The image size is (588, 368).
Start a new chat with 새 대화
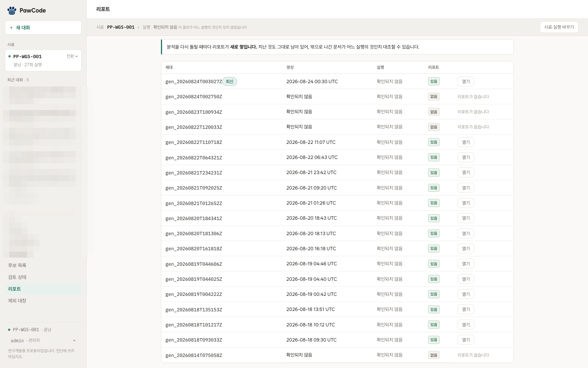[43, 28]
